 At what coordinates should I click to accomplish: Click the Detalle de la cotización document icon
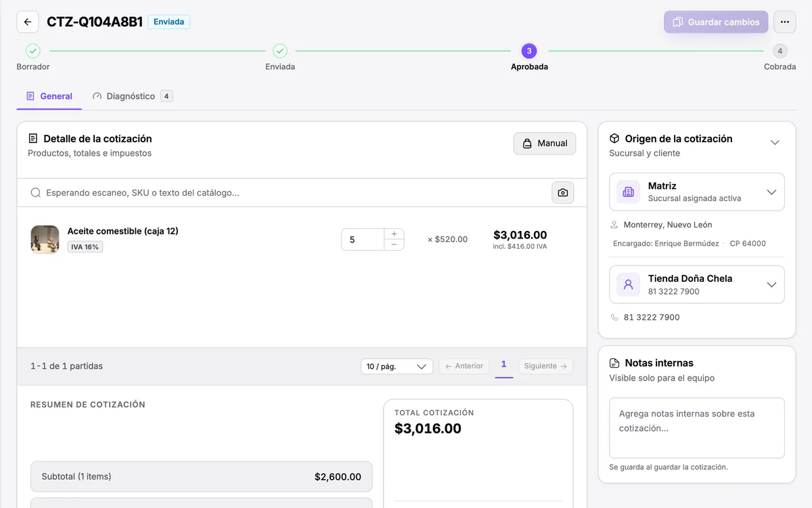pos(33,139)
